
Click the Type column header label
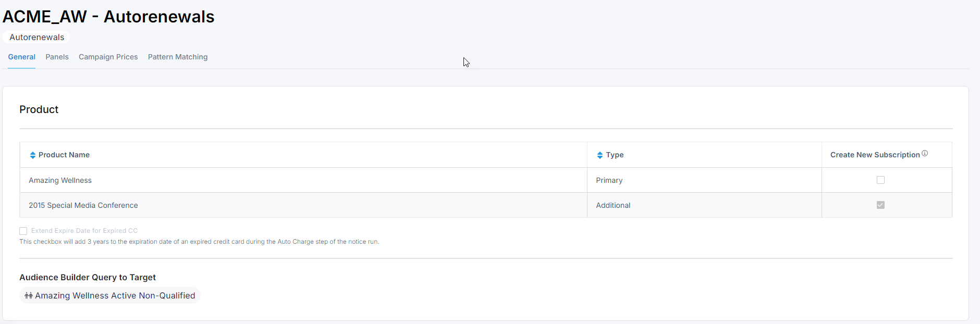tap(615, 155)
